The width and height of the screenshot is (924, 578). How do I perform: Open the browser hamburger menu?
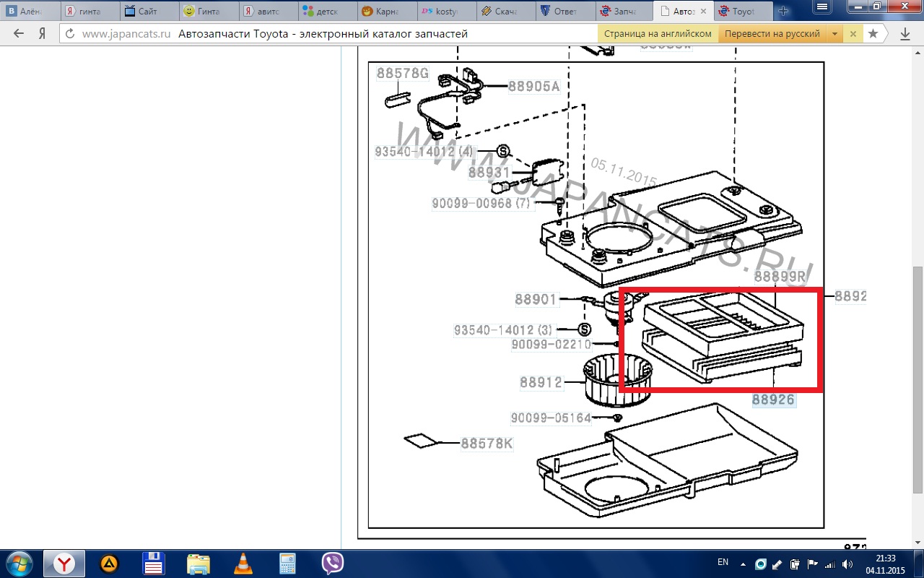(x=821, y=7)
